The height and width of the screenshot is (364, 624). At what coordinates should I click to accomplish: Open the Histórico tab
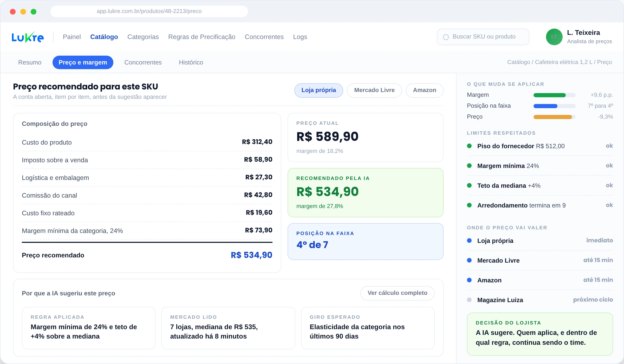pos(191,62)
